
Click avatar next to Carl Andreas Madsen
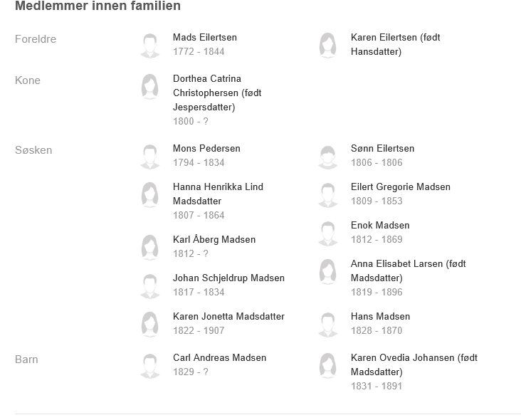click(x=149, y=365)
